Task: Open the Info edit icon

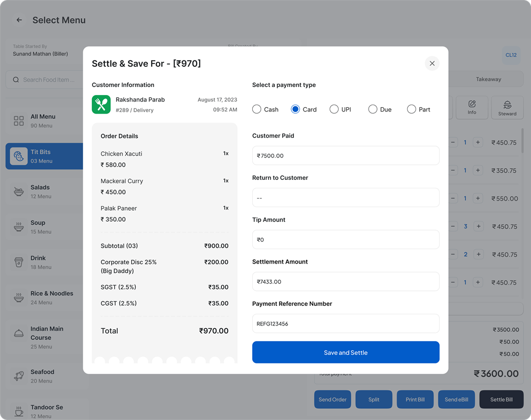Action: coord(472,107)
